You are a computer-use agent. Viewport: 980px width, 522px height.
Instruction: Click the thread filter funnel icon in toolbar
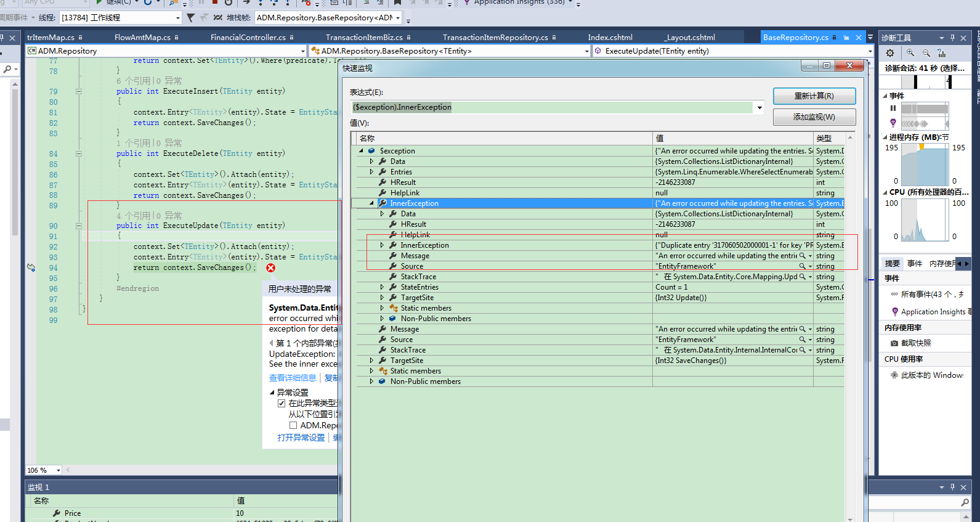190,18
